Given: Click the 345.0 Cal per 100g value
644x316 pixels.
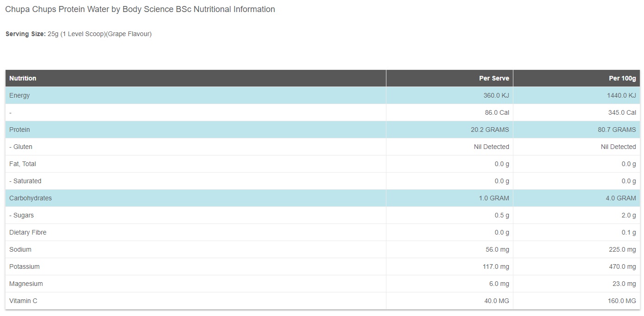Looking at the screenshot, I should [621, 112].
